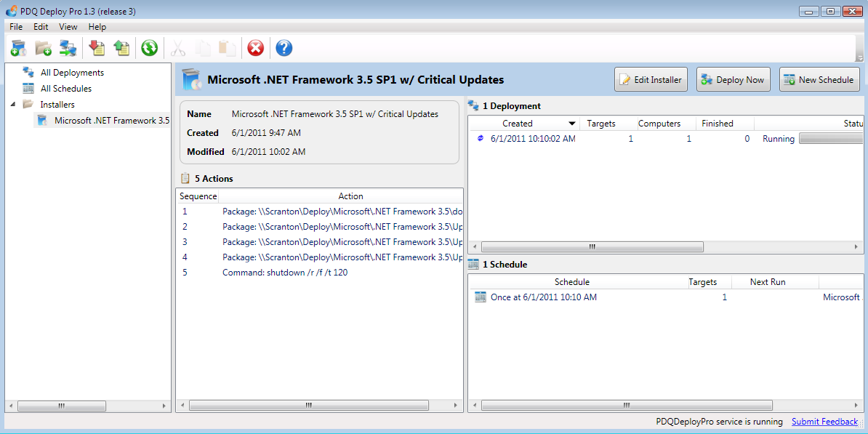
Task: Click the PDQ Deploy icon in the title bar
Action: click(x=10, y=10)
